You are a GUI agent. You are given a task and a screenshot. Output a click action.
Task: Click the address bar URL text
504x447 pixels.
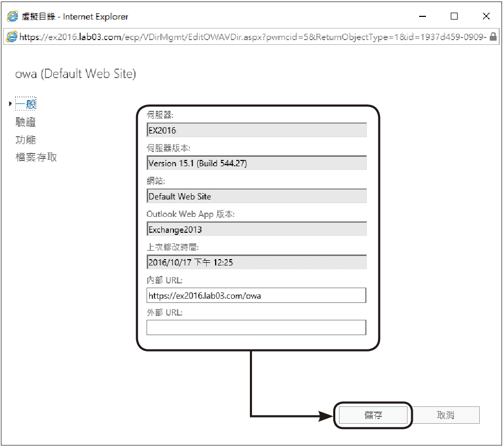tap(253, 37)
